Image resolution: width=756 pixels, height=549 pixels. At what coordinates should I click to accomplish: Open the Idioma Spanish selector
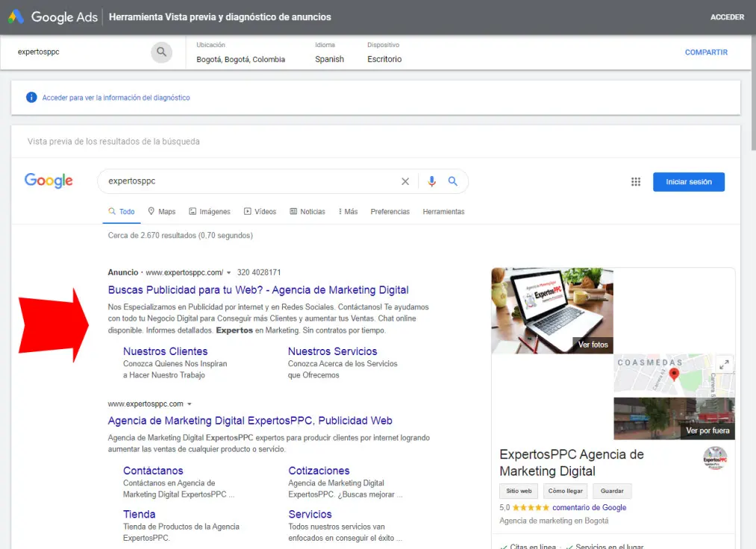(330, 52)
